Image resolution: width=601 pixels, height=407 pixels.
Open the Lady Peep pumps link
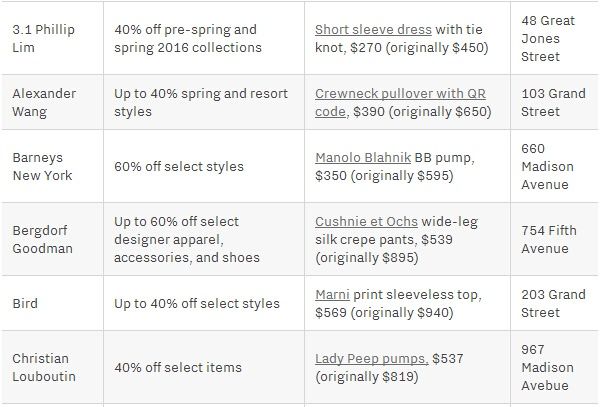click(x=371, y=359)
